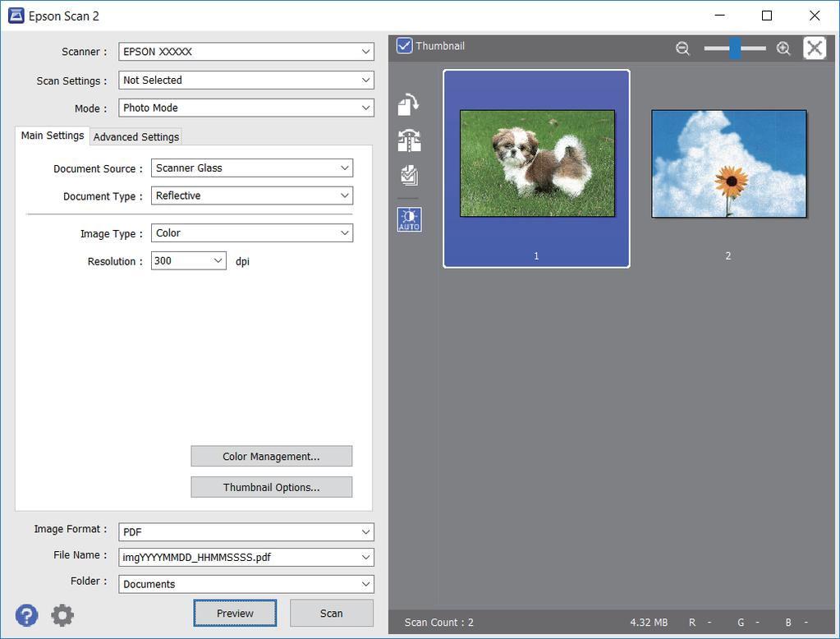This screenshot has width=840, height=639.
Task: Expand the File Name dropdown
Action: [x=246, y=558]
